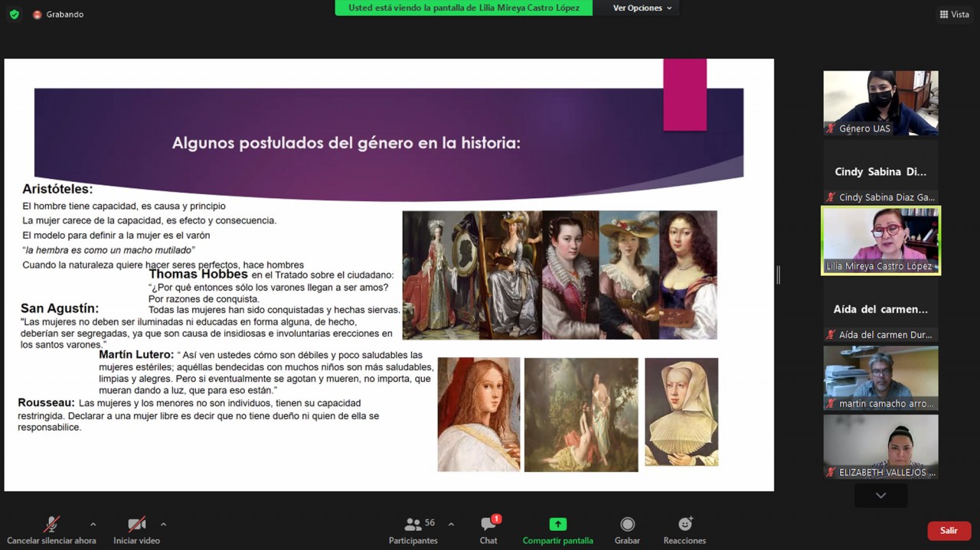Select Lilia Mireya Castro López video tile

pos(880,240)
